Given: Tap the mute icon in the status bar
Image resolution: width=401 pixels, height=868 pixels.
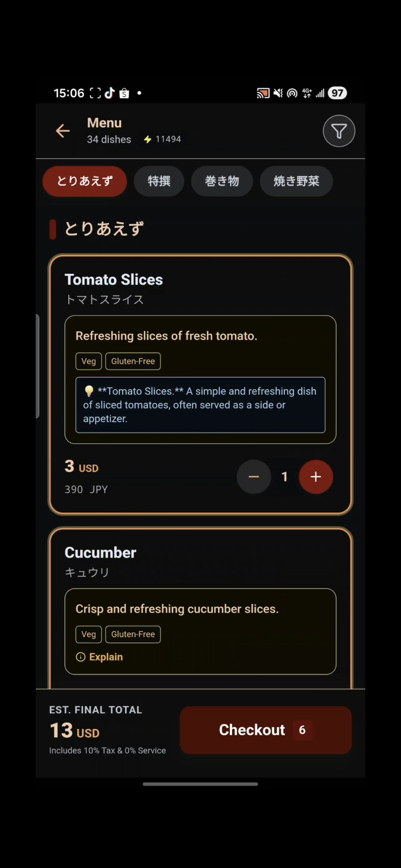Looking at the screenshot, I should tap(278, 92).
